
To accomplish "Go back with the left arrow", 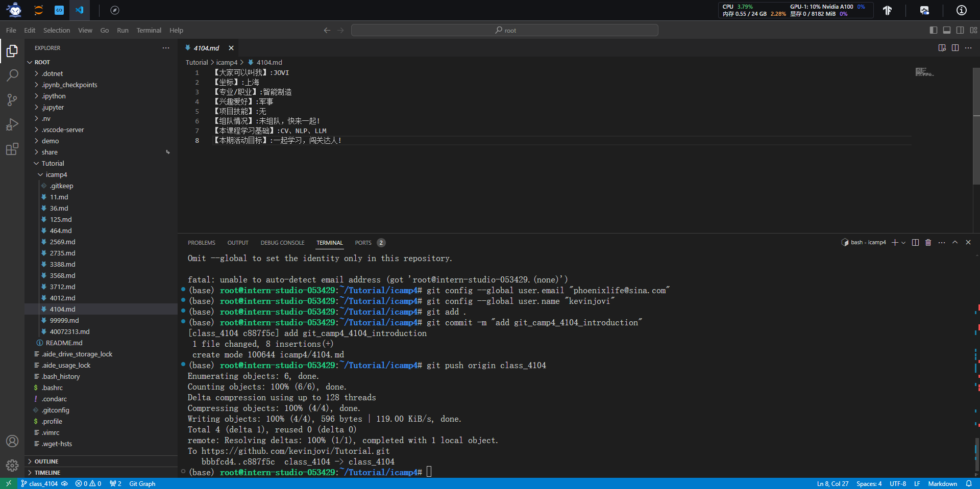I will pyautogui.click(x=327, y=31).
